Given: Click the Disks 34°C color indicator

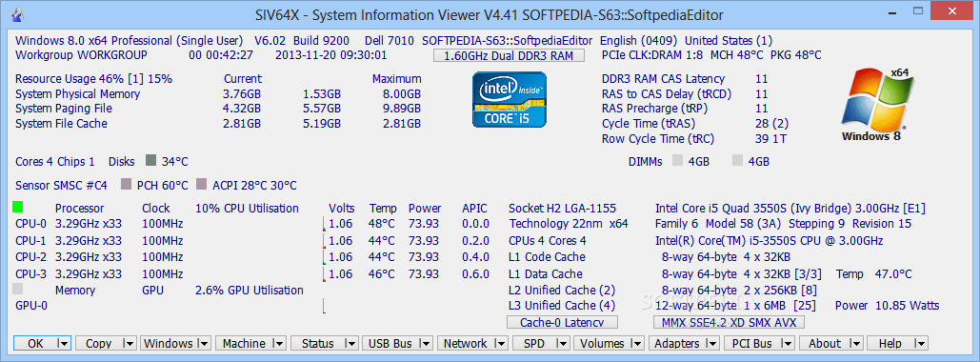Looking at the screenshot, I should pos(150,161).
